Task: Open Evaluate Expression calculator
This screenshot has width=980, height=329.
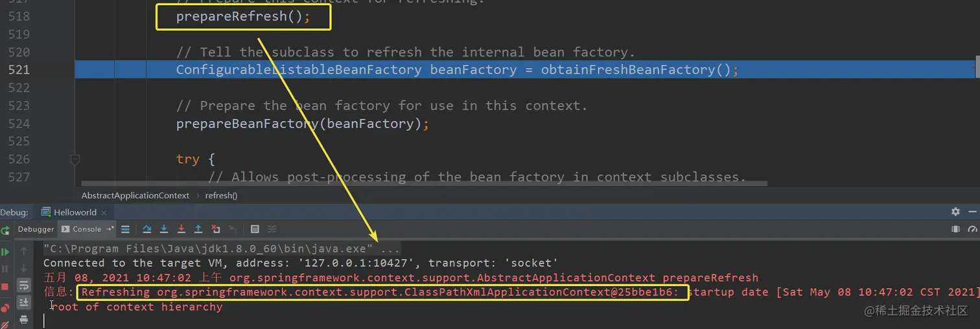Action: [255, 229]
